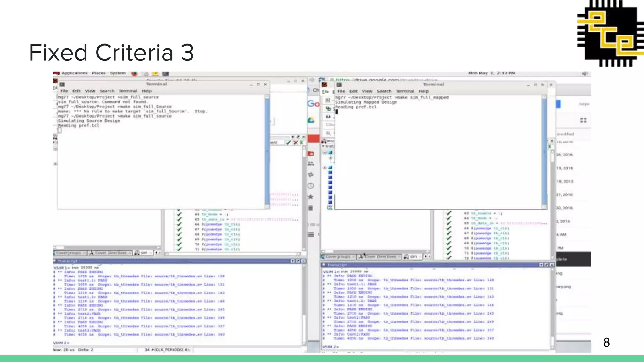Screen dimensions: 644x362
Task: Open Recent clock icon in Drive sidebar
Action: (311, 186)
